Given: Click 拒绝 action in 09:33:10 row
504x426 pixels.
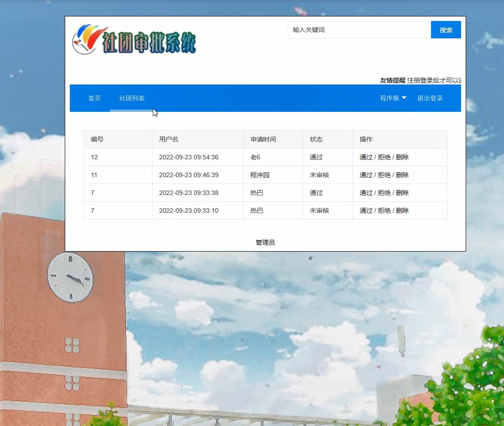Looking at the screenshot, I should pyautogui.click(x=384, y=210).
